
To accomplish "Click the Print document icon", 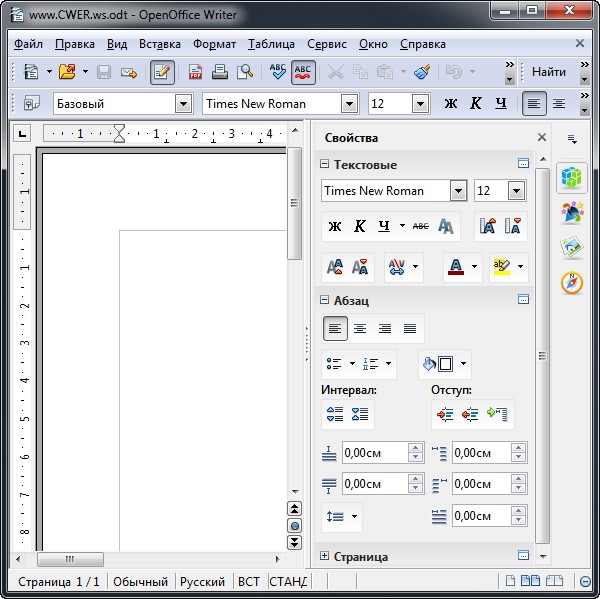I will pyautogui.click(x=220, y=72).
